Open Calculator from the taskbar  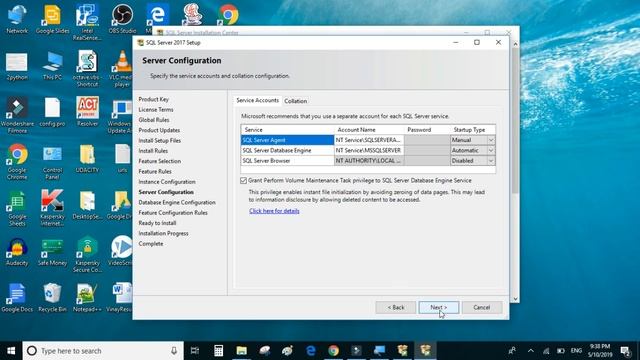[218, 351]
